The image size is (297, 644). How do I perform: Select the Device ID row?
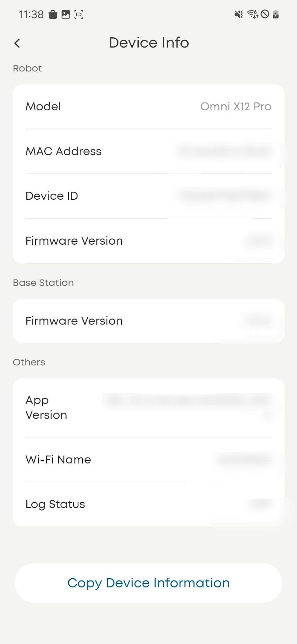(x=148, y=196)
